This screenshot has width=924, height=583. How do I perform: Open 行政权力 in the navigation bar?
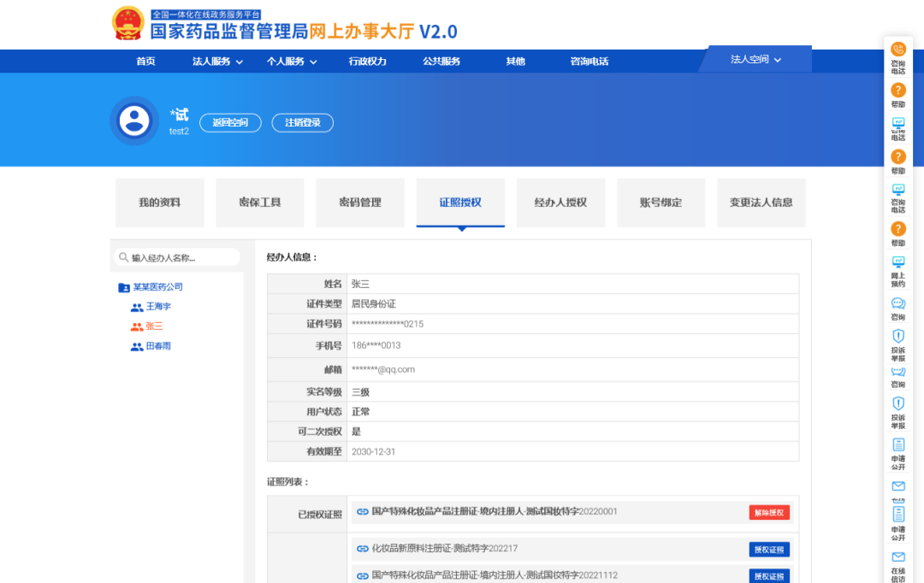[x=367, y=62]
